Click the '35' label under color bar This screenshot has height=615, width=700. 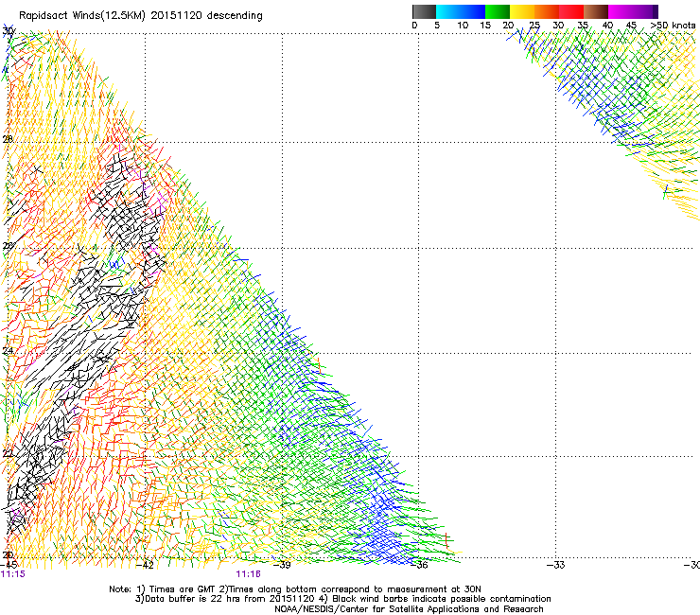583,26
